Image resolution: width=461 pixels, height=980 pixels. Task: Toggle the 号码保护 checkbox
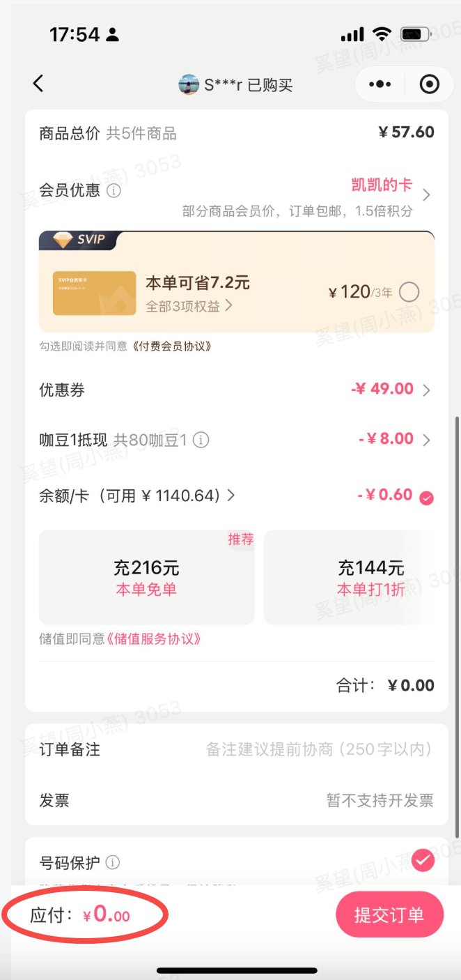tap(422, 861)
